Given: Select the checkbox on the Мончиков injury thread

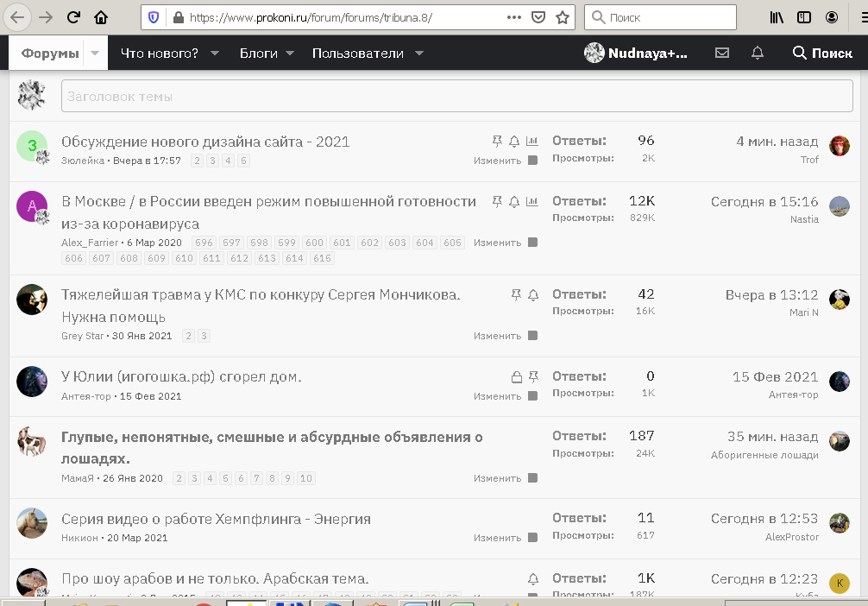Looking at the screenshot, I should tap(533, 336).
